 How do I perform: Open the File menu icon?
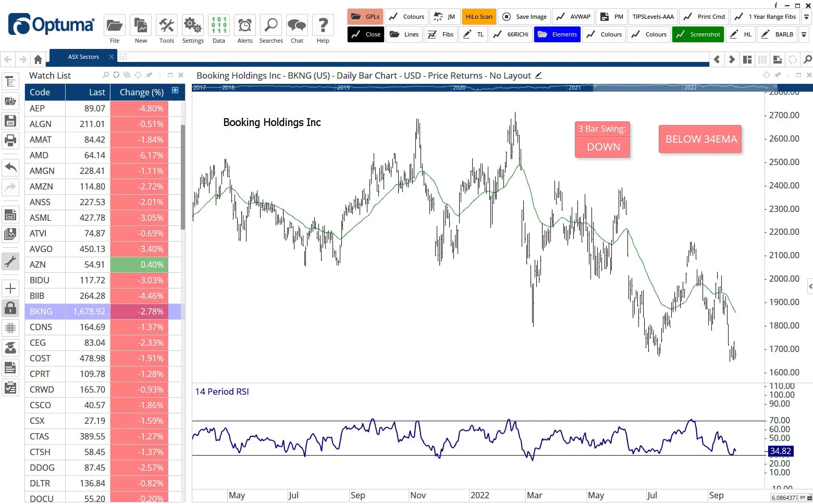(115, 25)
